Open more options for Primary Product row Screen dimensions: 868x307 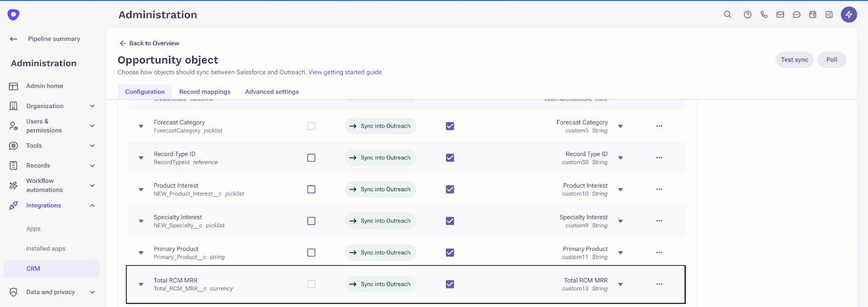pos(659,253)
